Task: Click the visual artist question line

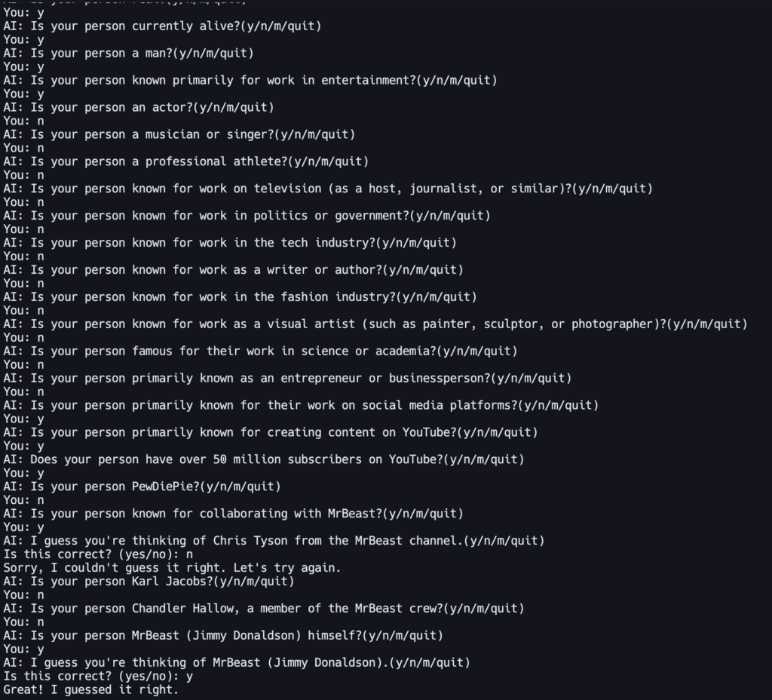Action: (375, 324)
